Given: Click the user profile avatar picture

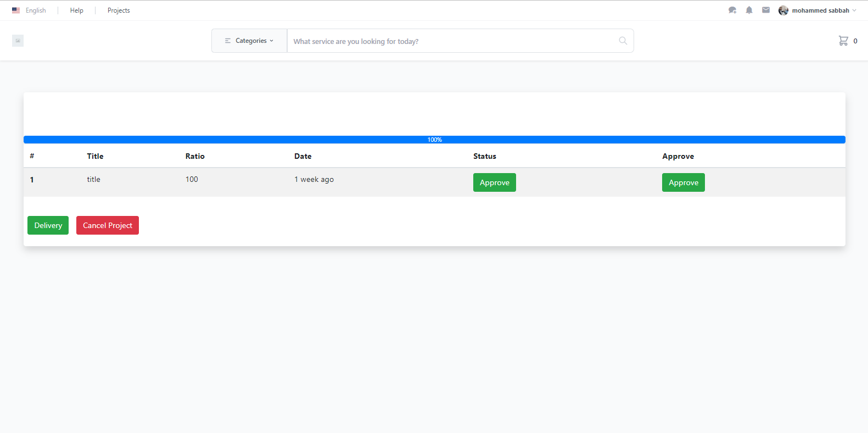Looking at the screenshot, I should point(783,10).
